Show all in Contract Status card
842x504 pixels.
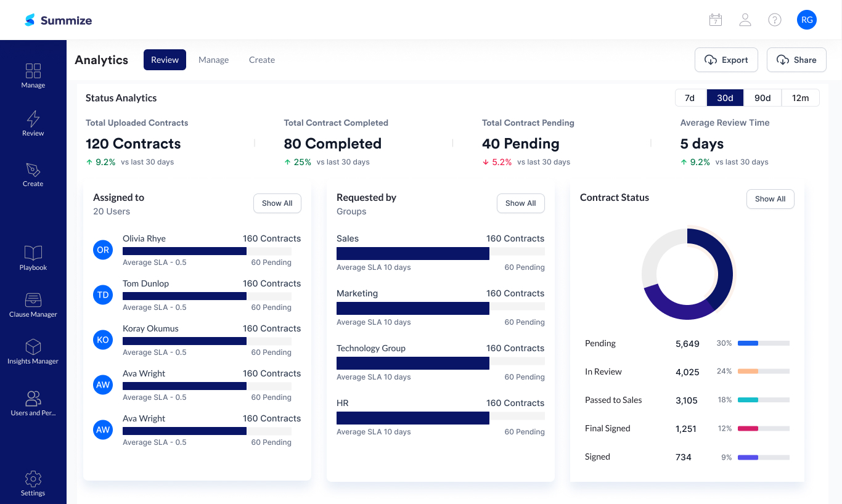coord(770,199)
